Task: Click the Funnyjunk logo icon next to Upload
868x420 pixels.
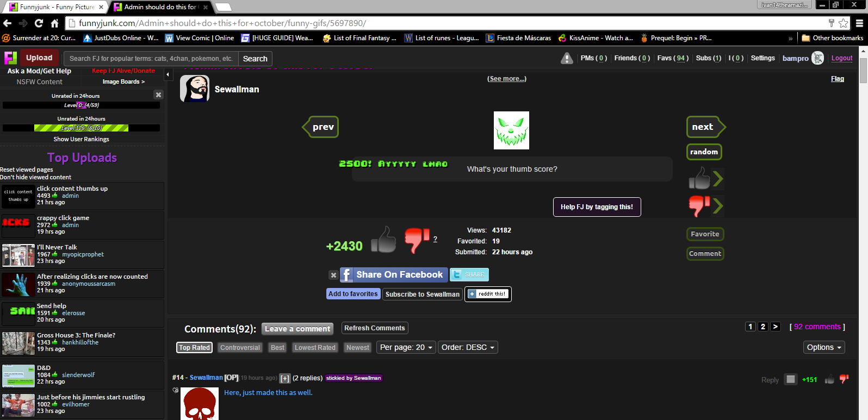Action: (x=10, y=58)
